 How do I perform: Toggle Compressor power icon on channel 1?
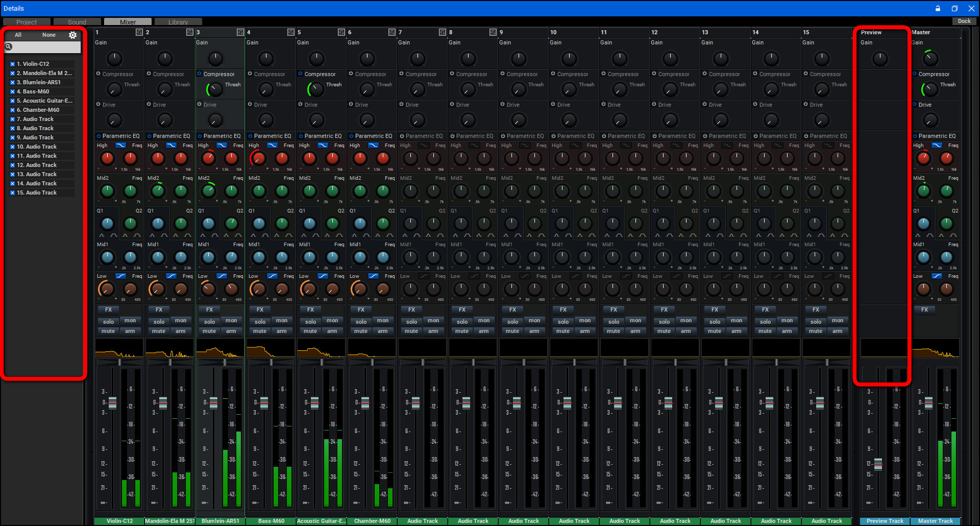(x=99, y=74)
